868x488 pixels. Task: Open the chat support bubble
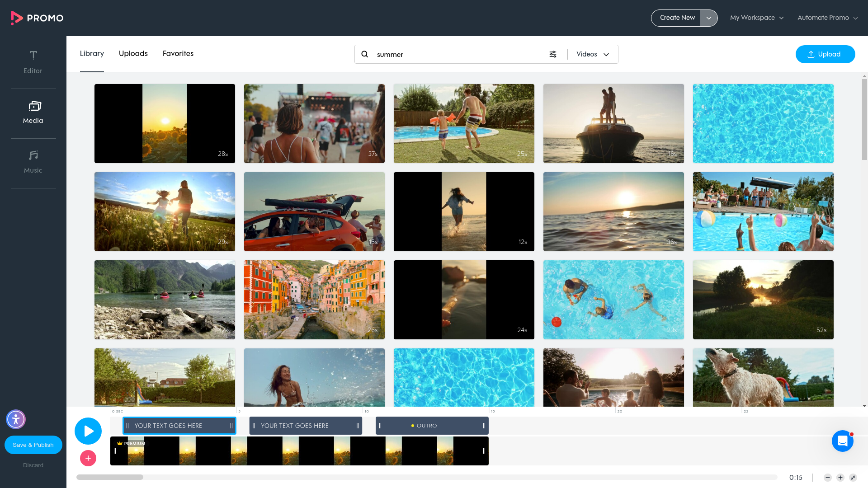842,441
